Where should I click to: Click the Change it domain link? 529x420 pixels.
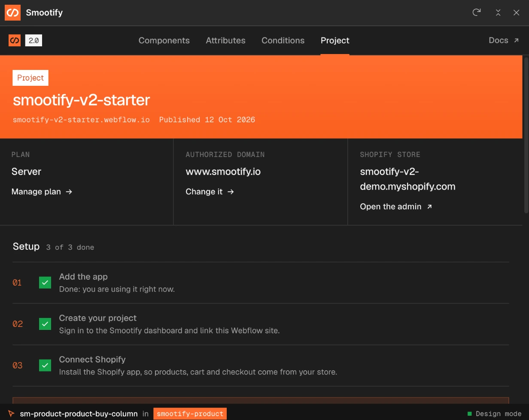[x=210, y=192]
